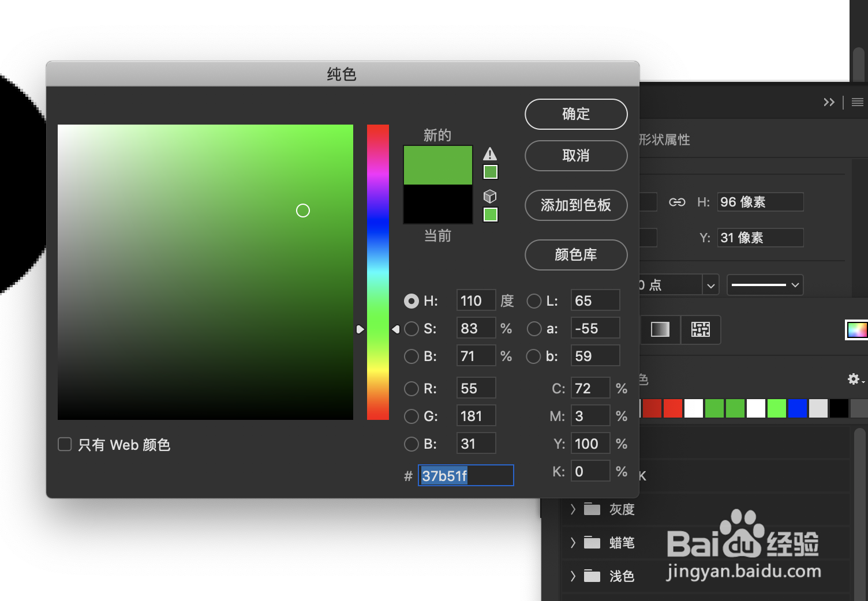Image resolution: width=868 pixels, height=601 pixels.
Task: Click the R field showing 55
Action: 476,388
